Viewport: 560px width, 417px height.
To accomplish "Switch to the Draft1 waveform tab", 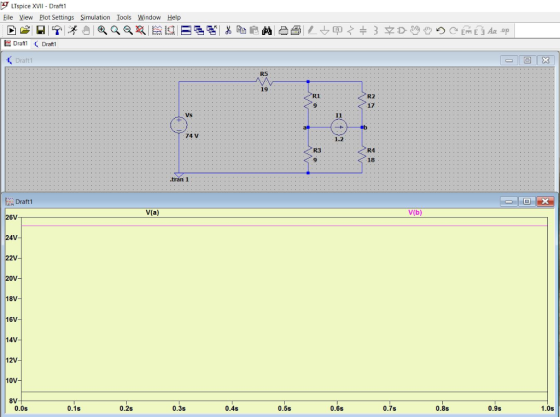I will (16, 44).
